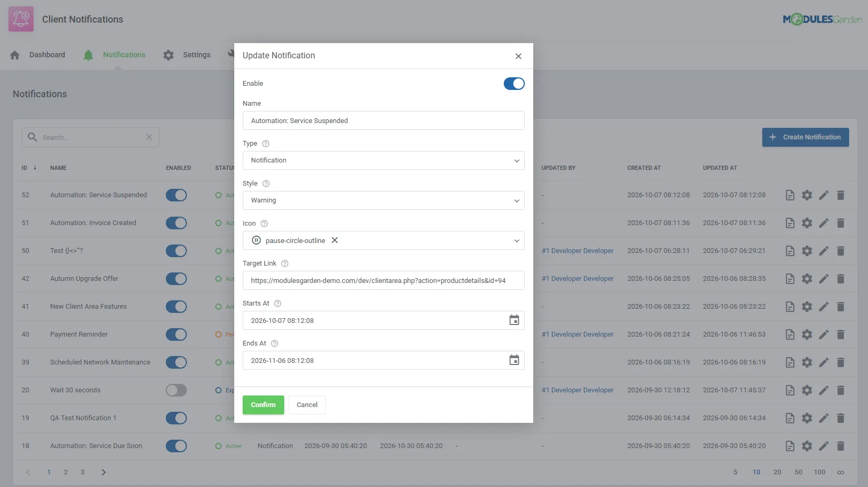Edit the Automation: Invoice Created row pencil

[824, 223]
